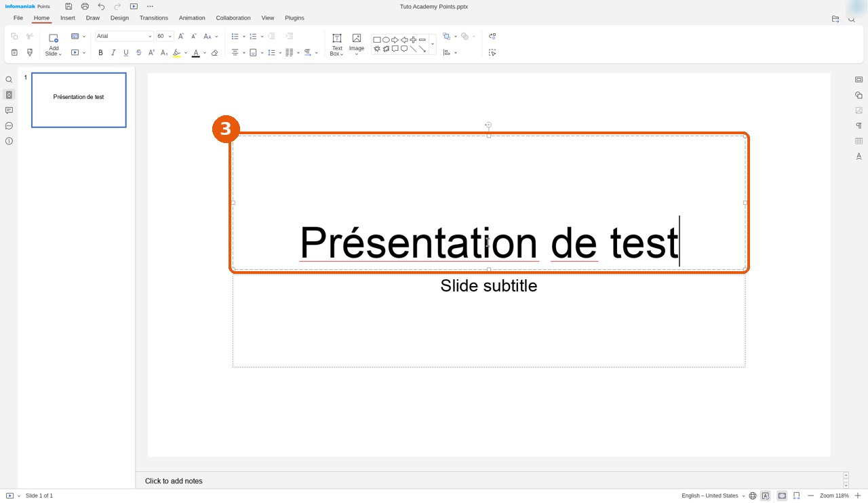Screen dimensions: 868x503
Task: Toggle underline formatting
Action: (126, 52)
